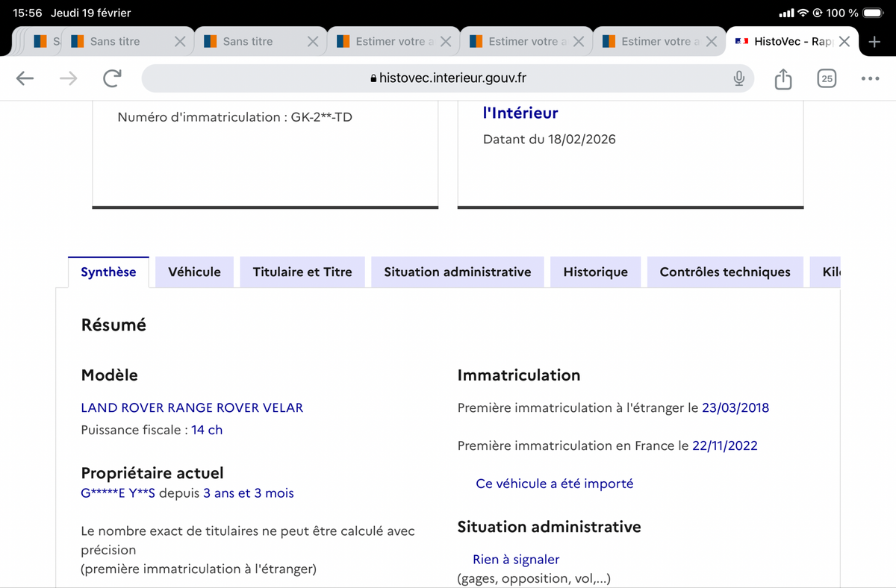Click the Modèle section heading
The image size is (896, 588).
[x=109, y=375]
